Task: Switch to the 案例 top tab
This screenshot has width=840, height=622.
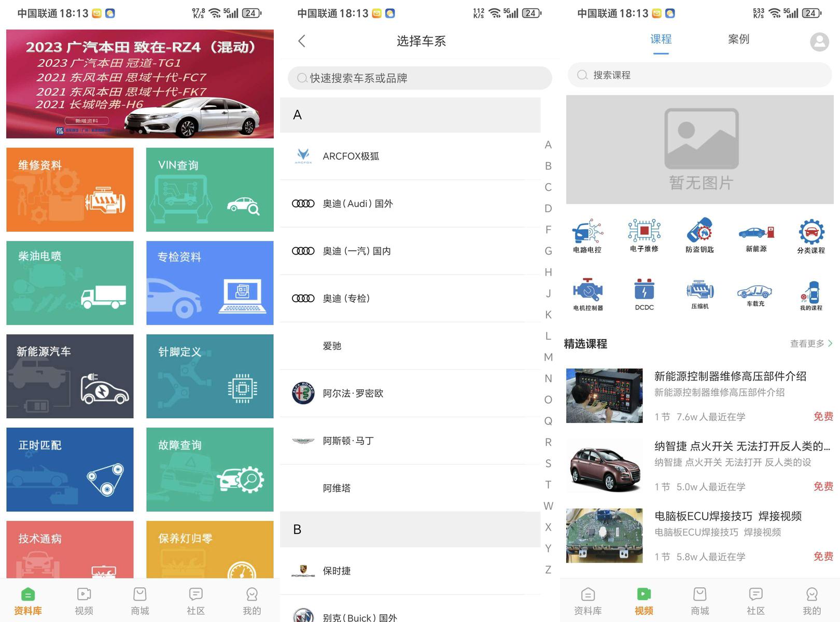Action: pos(738,39)
